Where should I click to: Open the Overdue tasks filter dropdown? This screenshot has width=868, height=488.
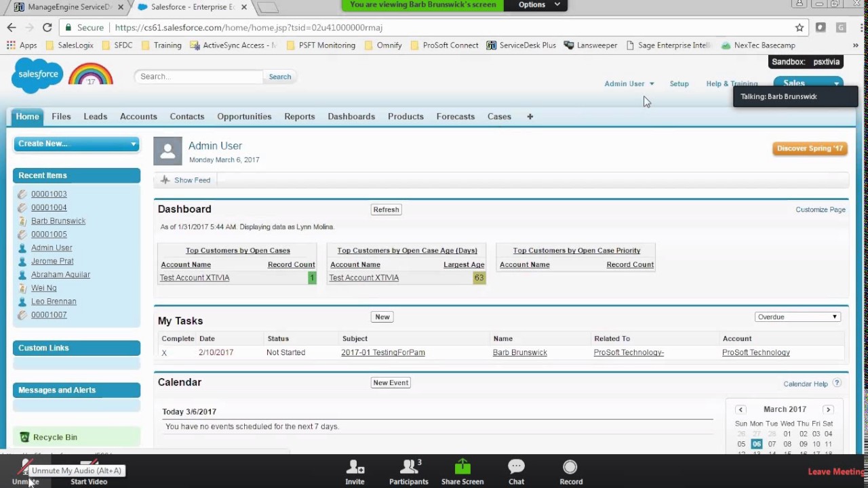tap(797, 317)
